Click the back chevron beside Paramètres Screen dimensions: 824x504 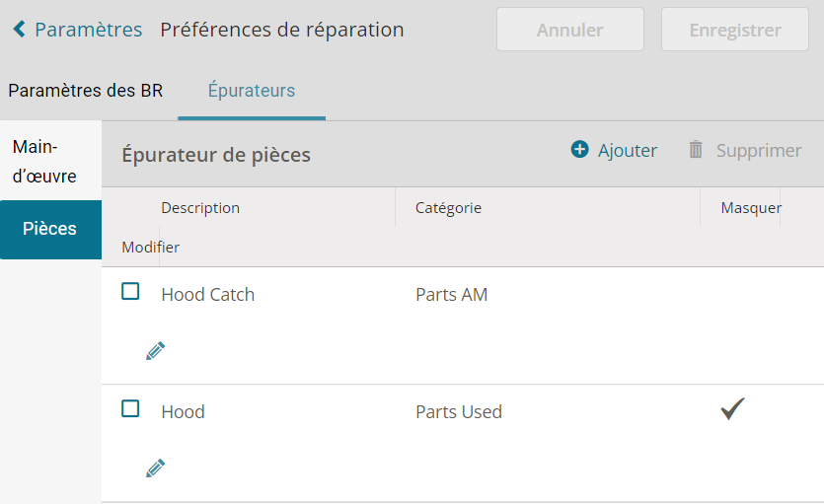pyautogui.click(x=20, y=30)
